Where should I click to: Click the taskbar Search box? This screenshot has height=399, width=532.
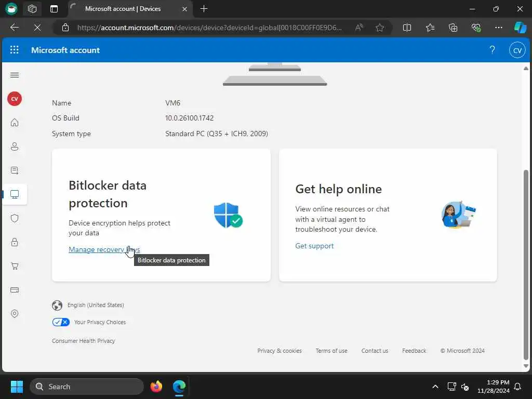pos(87,387)
